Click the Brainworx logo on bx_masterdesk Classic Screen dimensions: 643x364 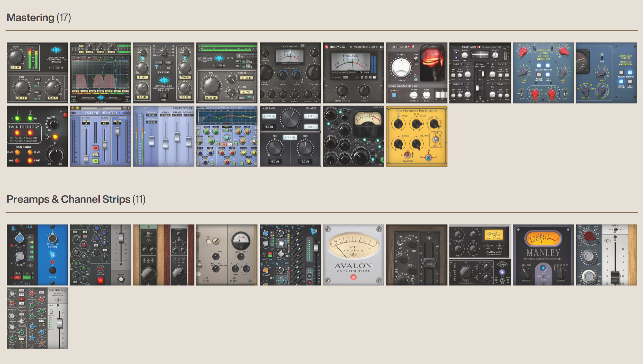coord(327,47)
